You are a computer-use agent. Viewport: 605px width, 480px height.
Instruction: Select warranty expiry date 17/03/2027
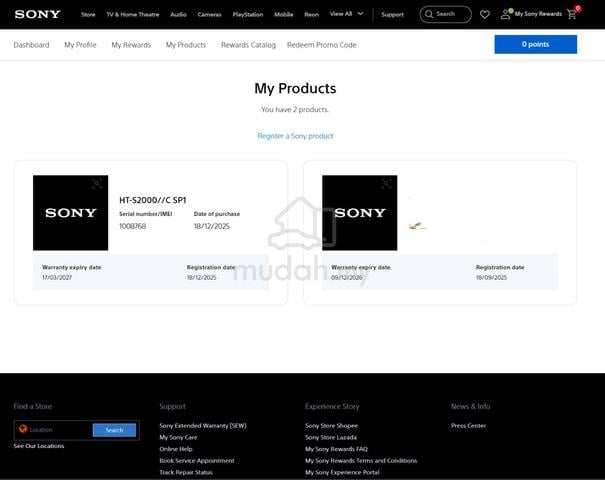point(57,277)
